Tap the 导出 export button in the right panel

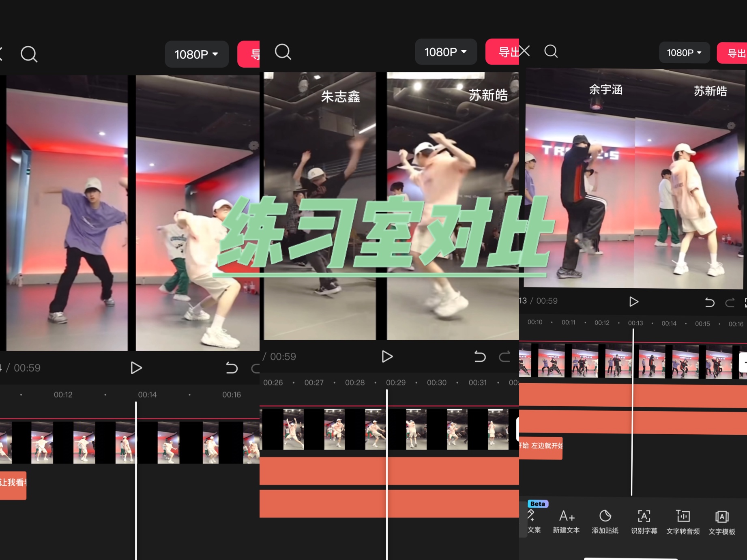tap(734, 53)
